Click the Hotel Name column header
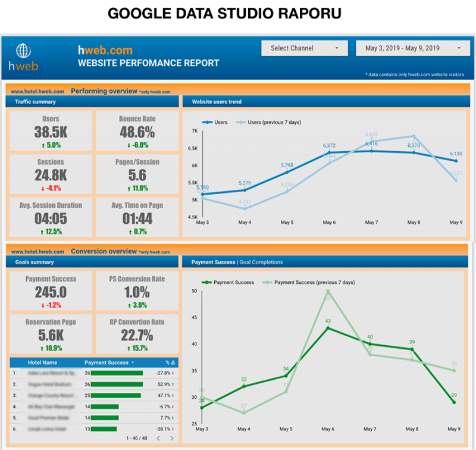Screen dimensions: 476x450 pyautogui.click(x=42, y=362)
